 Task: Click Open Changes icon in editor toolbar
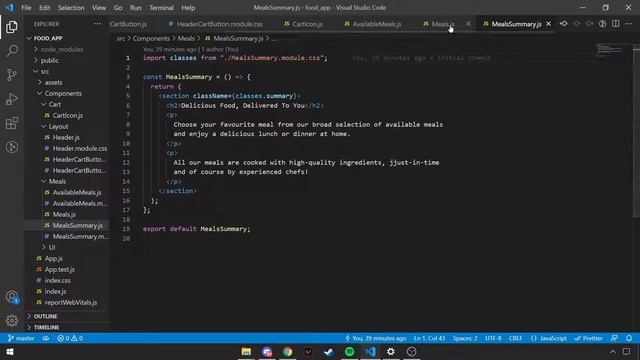tap(563, 24)
